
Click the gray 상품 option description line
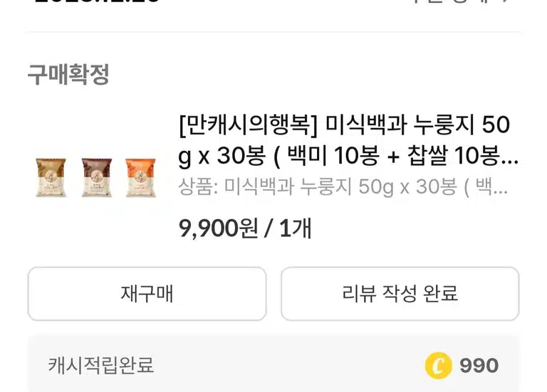pyautogui.click(x=343, y=187)
